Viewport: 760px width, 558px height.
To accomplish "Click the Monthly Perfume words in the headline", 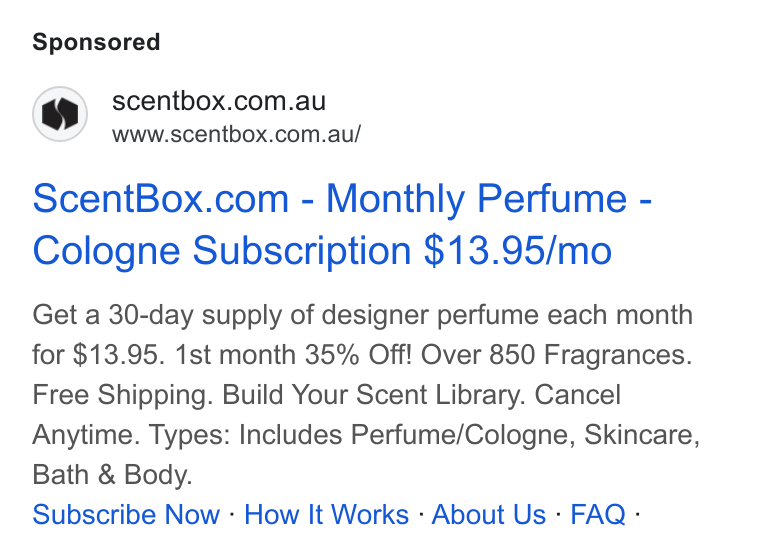I will (x=476, y=198).
